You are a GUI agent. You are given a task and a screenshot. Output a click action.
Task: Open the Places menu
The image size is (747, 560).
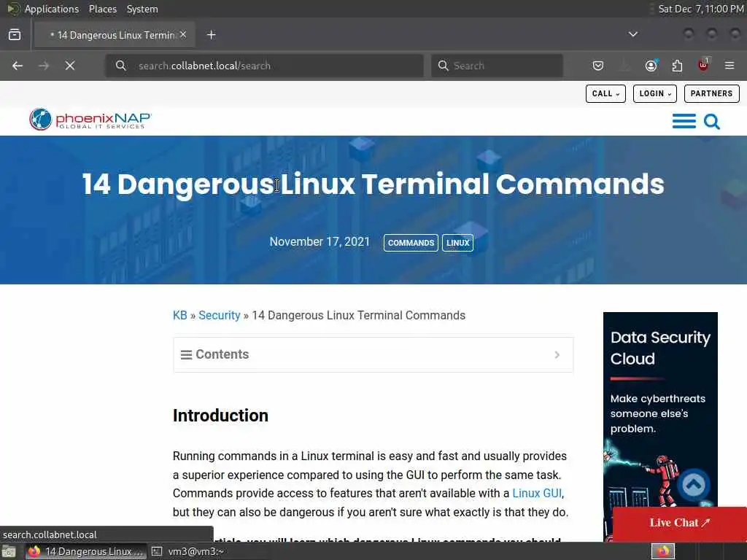coord(102,9)
